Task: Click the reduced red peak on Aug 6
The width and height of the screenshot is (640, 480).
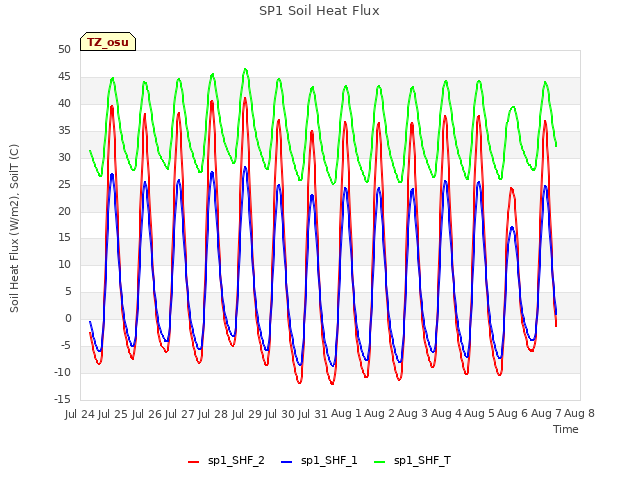Action: point(511,189)
